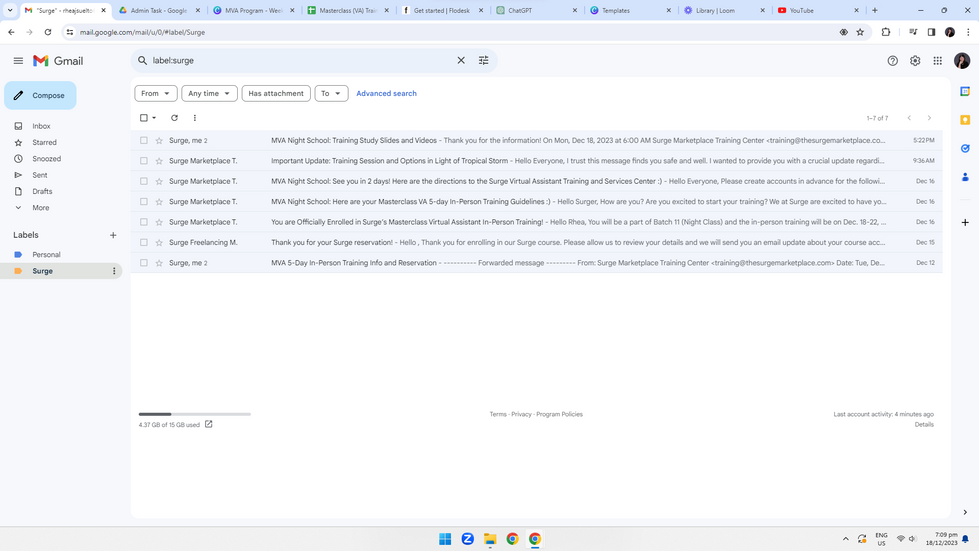This screenshot has height=551, width=979.
Task: Open Contacts side panel
Action: coord(965,177)
